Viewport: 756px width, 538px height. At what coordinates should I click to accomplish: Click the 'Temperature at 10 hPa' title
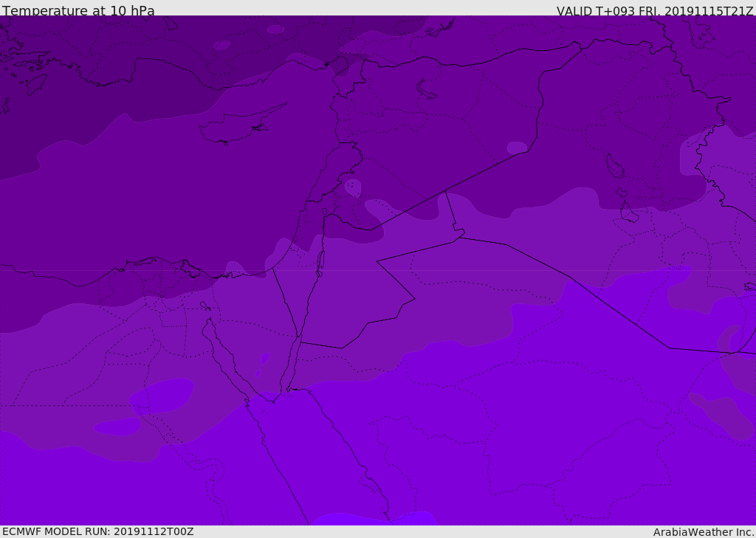[78, 11]
